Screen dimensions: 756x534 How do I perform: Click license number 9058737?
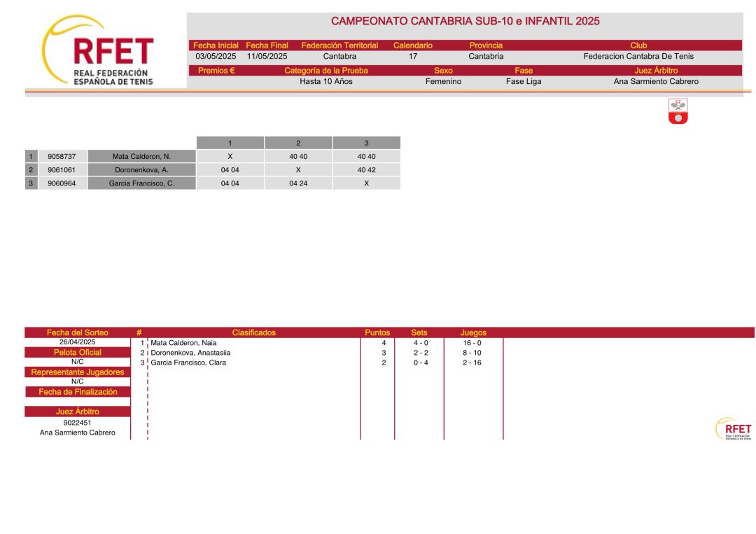[x=62, y=156]
